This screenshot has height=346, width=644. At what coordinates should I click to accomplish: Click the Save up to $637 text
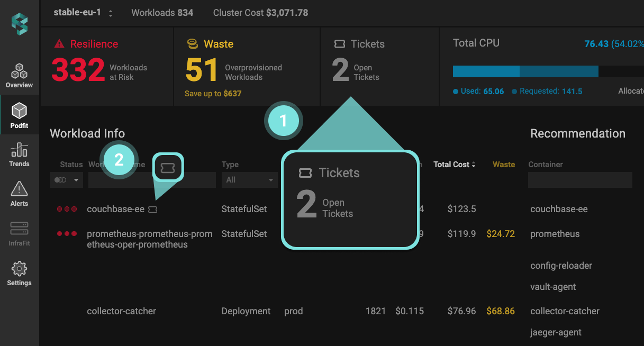point(213,94)
